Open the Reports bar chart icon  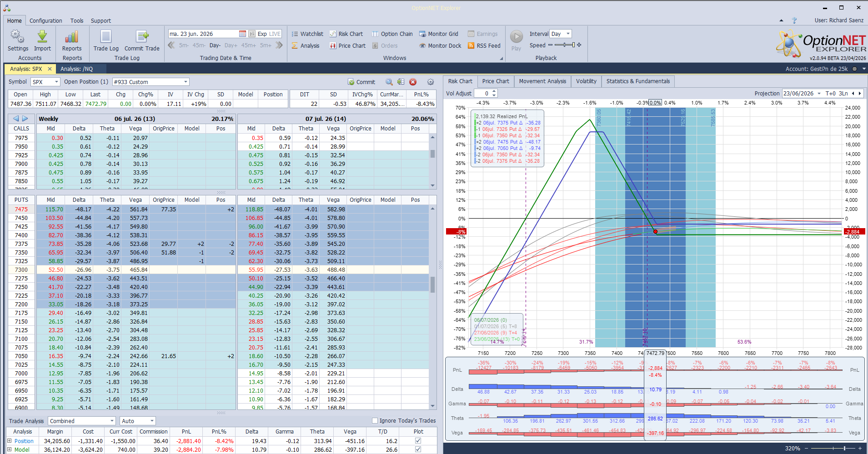[72, 37]
